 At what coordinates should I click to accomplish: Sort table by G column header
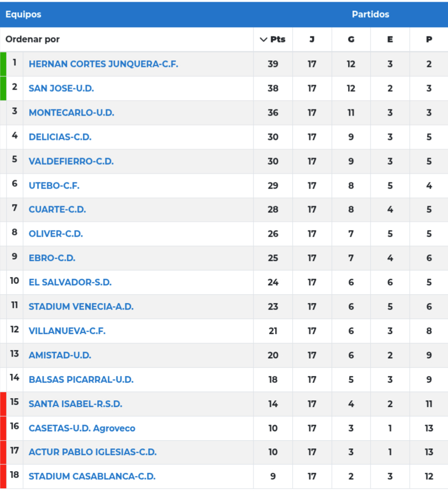tap(351, 39)
